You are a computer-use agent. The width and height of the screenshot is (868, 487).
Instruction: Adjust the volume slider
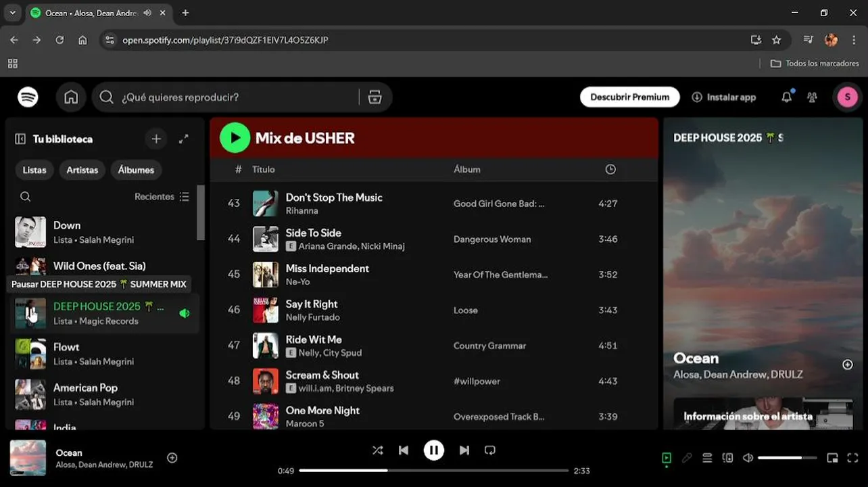tap(789, 458)
